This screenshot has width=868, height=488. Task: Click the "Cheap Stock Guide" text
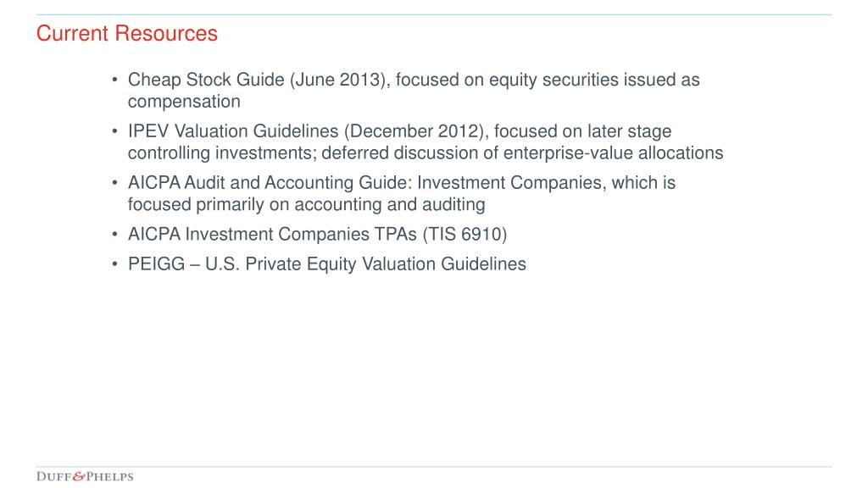click(x=206, y=80)
